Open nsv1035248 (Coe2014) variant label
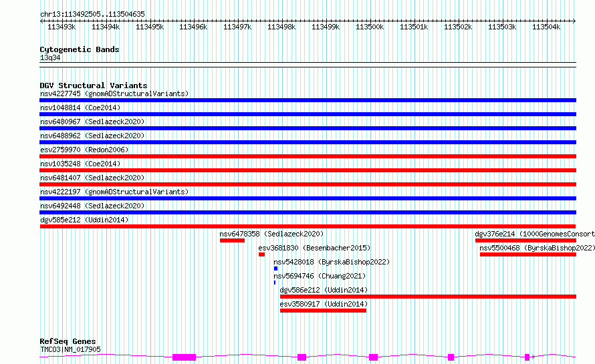Viewport: 595px width, 364px height. pos(80,164)
